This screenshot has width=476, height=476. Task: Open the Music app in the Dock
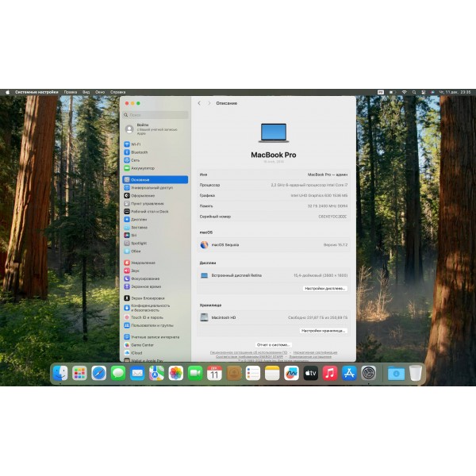coord(330,373)
